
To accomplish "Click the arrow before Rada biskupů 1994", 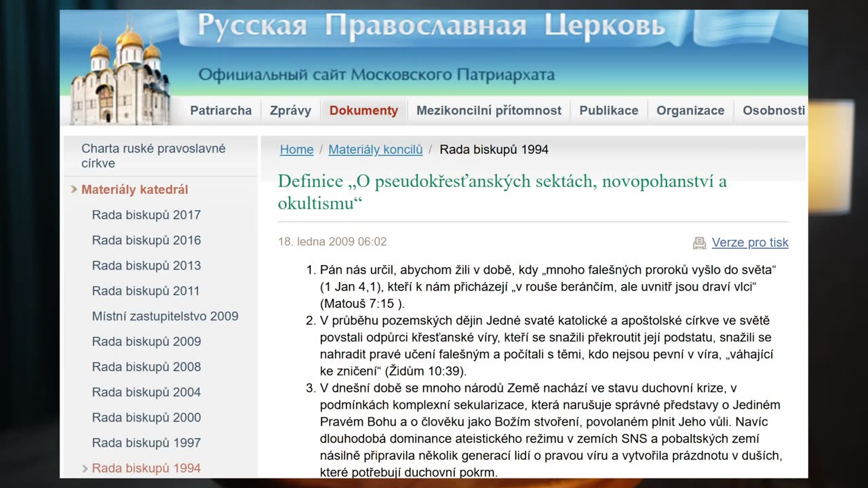I will (x=85, y=468).
